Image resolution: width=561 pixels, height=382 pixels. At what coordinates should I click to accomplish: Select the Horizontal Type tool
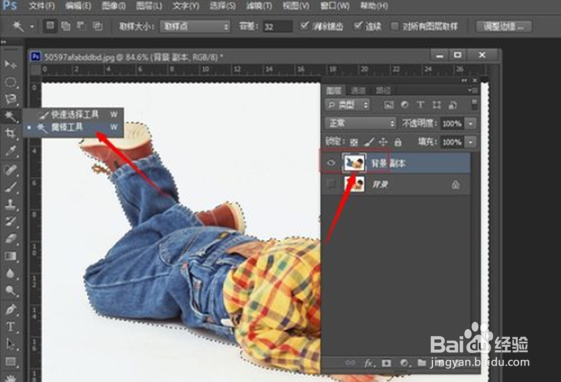coord(10,327)
